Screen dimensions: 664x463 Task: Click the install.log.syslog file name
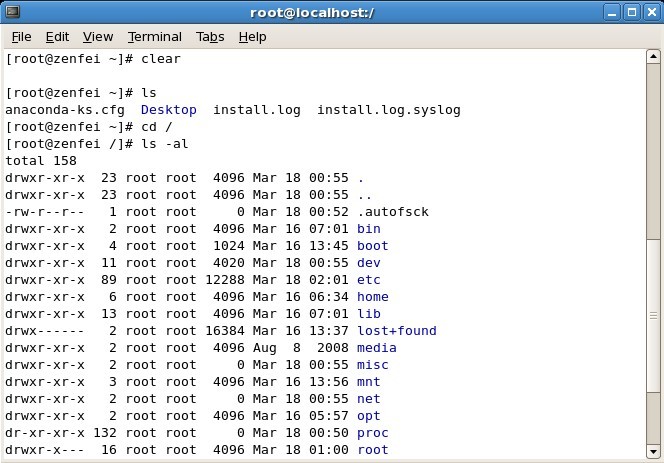click(x=389, y=110)
